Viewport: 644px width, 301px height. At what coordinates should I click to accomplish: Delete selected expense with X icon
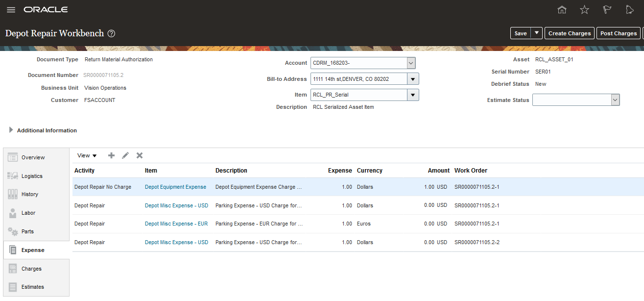(140, 155)
